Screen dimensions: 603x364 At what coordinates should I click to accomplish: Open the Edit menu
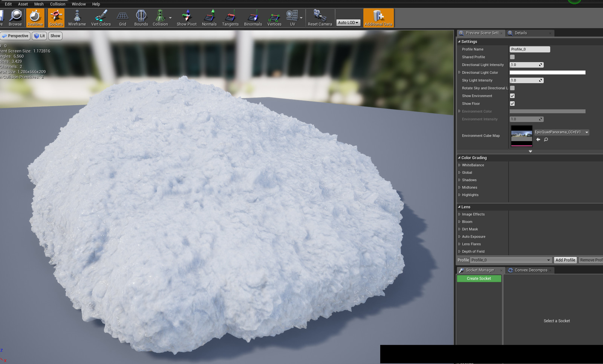click(x=8, y=4)
